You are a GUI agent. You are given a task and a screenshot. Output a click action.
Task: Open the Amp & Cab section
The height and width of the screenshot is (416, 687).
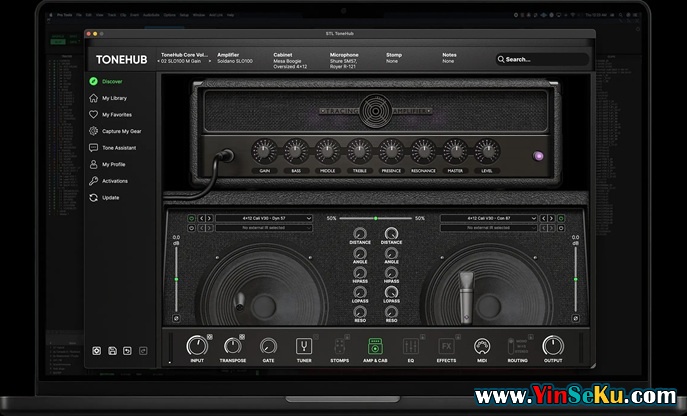tap(376, 346)
